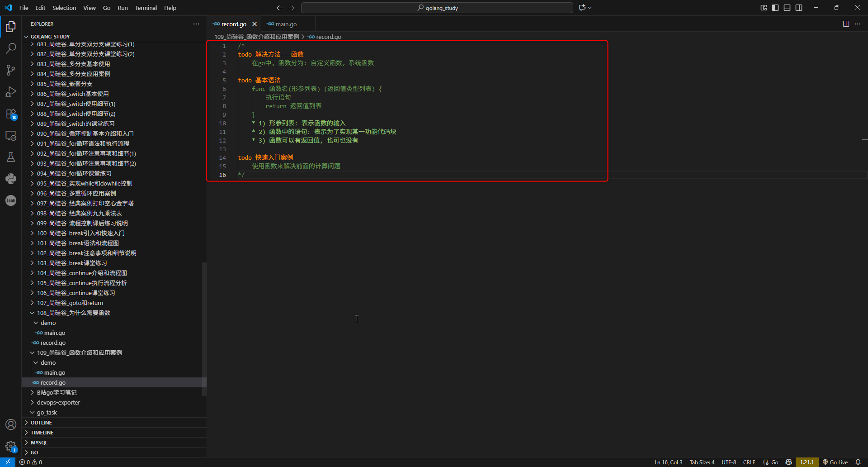868x467 pixels.
Task: Open the Testing flask view
Action: 11,157
